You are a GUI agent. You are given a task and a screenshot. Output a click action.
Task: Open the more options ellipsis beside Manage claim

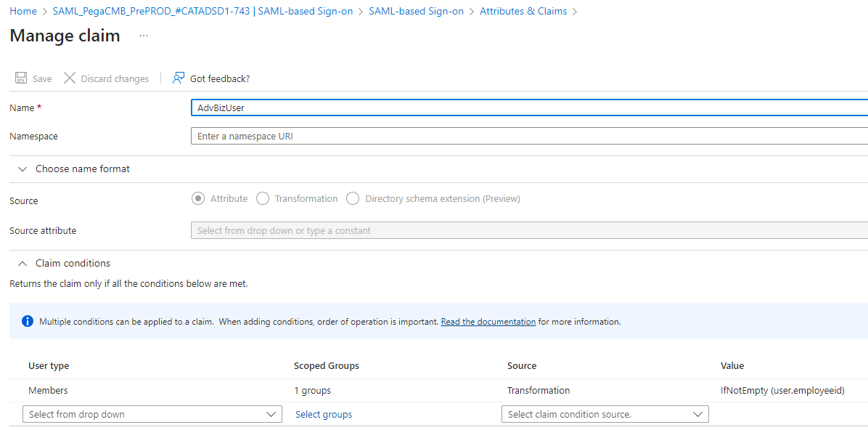(144, 36)
